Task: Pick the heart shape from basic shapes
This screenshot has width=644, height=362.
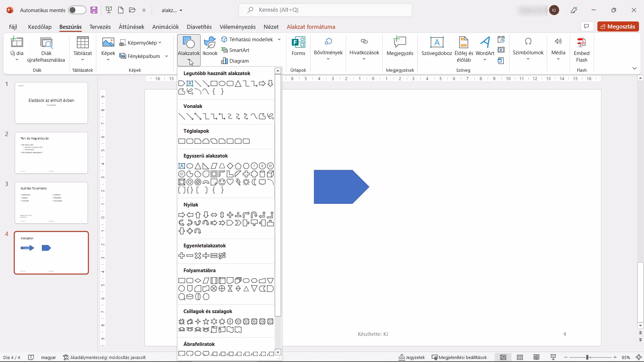Action: [230, 182]
